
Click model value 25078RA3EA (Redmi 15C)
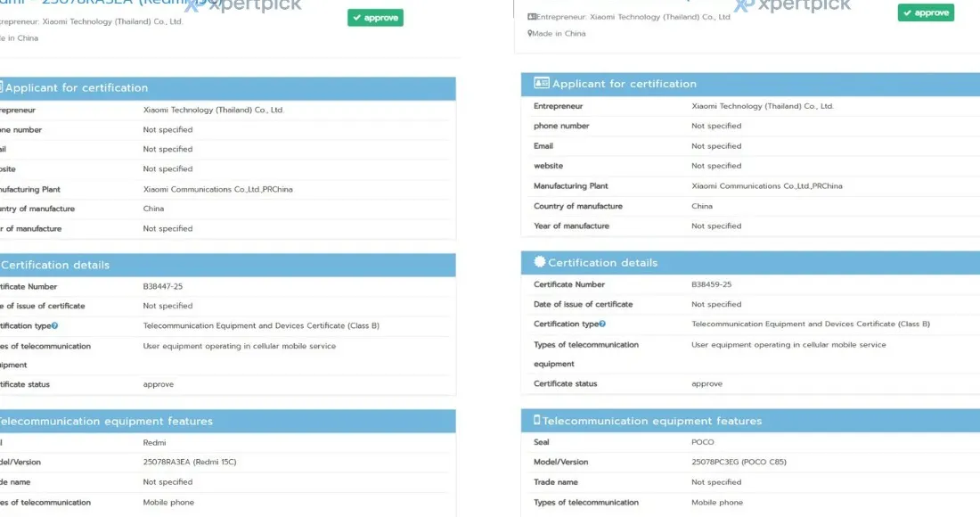pos(190,462)
